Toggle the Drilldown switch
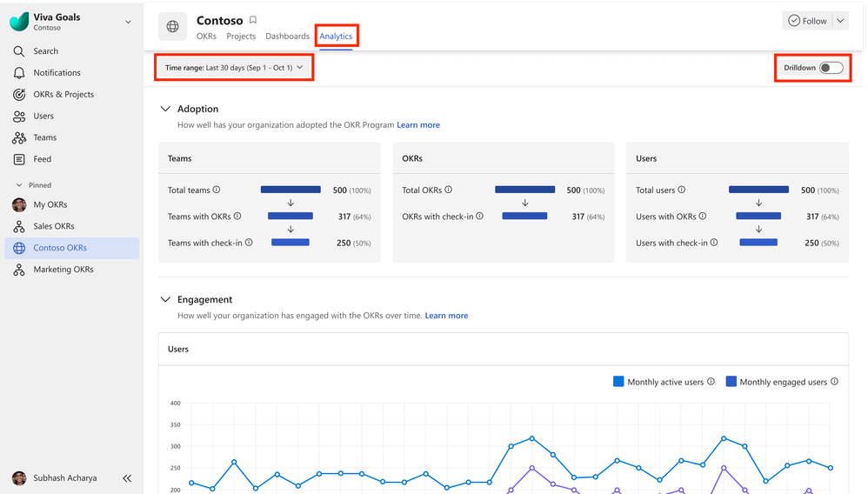 pyautogui.click(x=831, y=68)
